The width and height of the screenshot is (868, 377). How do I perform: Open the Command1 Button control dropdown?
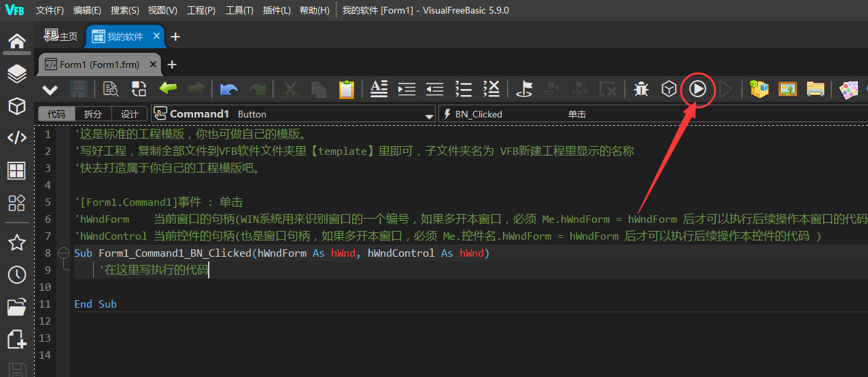(x=429, y=115)
